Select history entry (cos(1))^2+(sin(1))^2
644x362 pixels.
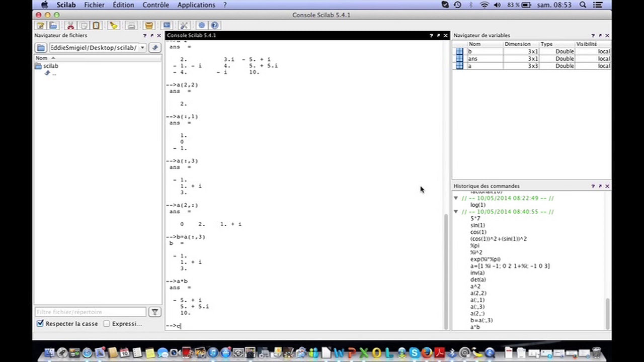[x=498, y=239]
